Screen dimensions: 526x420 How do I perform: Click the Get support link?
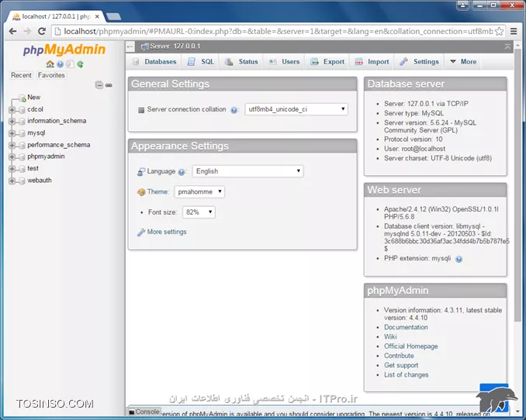click(401, 365)
